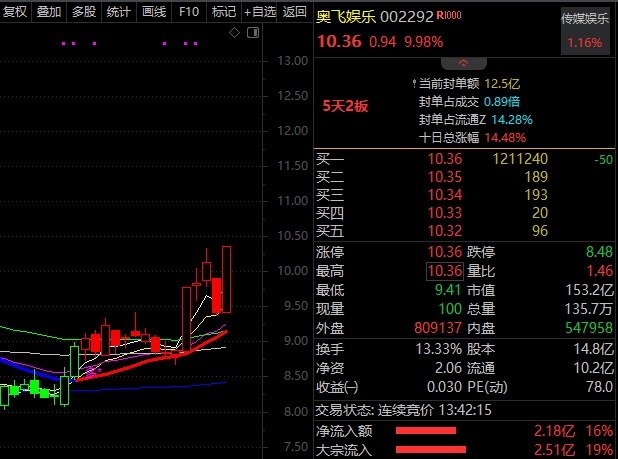The image size is (618, 459).
Task: Click the 封单占成交 0.89倍 value
Action: [502, 102]
